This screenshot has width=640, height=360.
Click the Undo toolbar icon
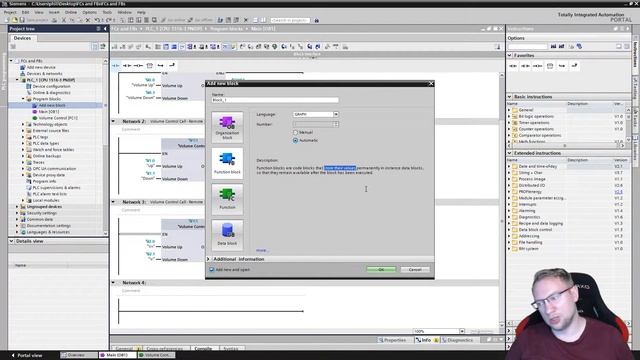click(97, 20)
